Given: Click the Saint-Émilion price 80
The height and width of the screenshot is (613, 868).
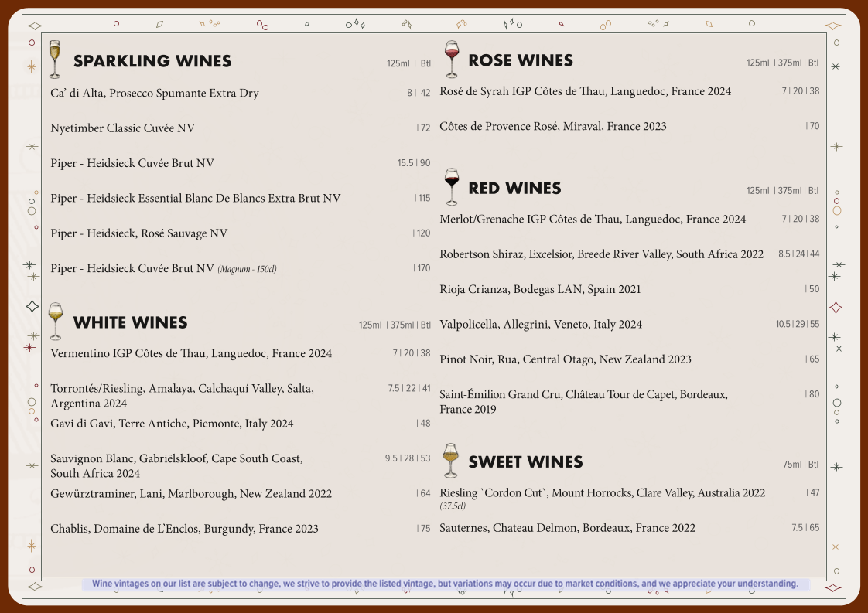Looking at the screenshot, I should pyautogui.click(x=812, y=394).
